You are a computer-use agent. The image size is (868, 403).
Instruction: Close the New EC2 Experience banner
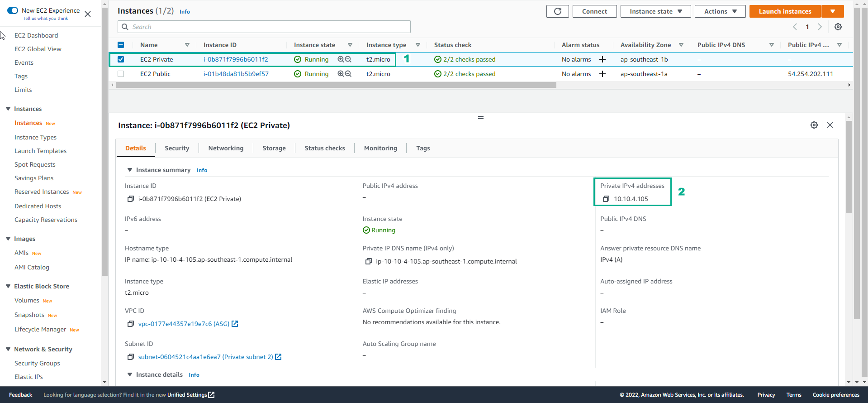click(88, 14)
